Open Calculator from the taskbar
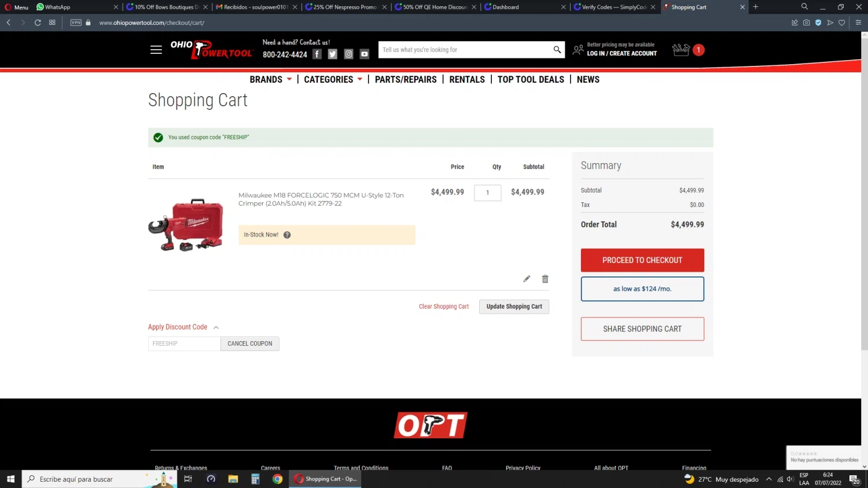The image size is (868, 488). [x=255, y=479]
